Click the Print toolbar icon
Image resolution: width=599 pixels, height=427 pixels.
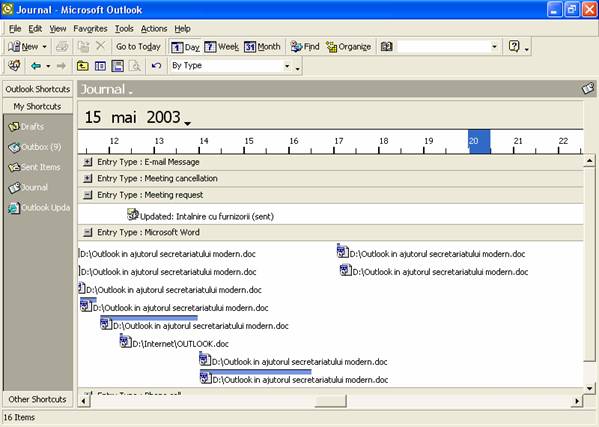point(62,47)
